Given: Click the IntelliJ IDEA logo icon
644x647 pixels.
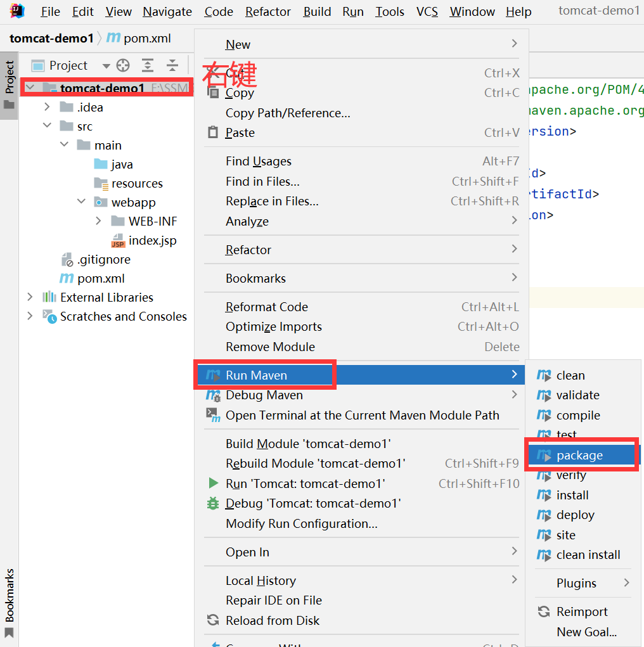Looking at the screenshot, I should pyautogui.click(x=17, y=11).
